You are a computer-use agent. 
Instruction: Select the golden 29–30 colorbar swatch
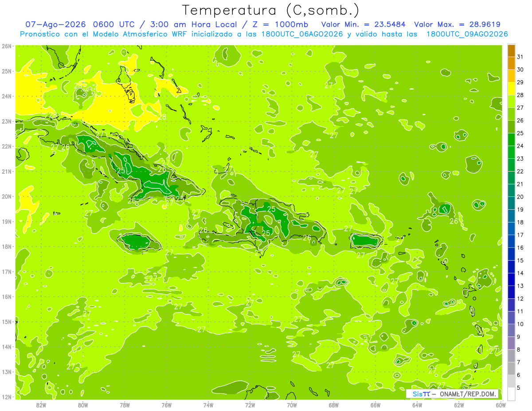pos(511,76)
